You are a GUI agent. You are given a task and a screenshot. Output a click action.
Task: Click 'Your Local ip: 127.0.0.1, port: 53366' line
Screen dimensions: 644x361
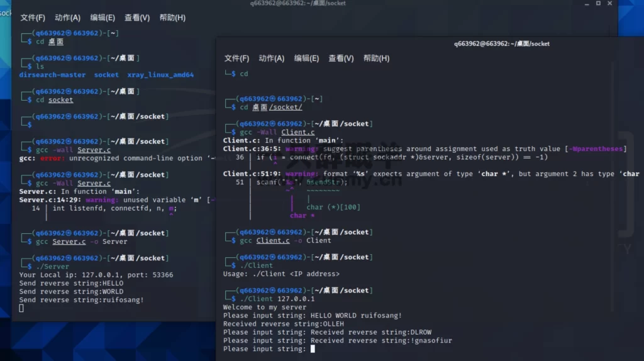[x=96, y=275]
